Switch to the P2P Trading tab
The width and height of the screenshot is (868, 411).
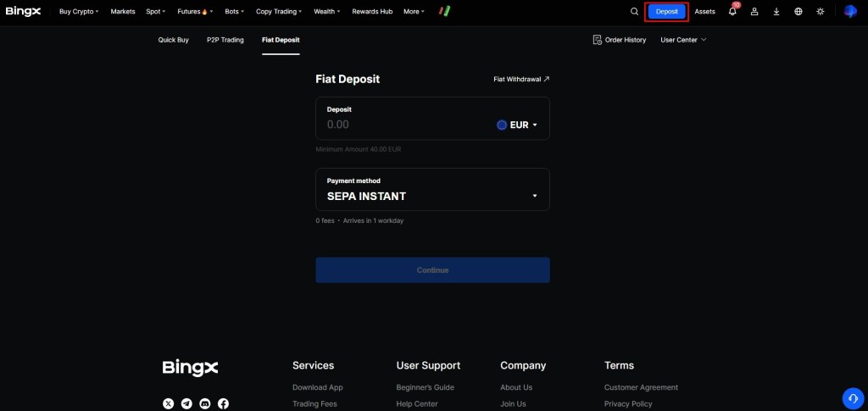[x=225, y=40]
